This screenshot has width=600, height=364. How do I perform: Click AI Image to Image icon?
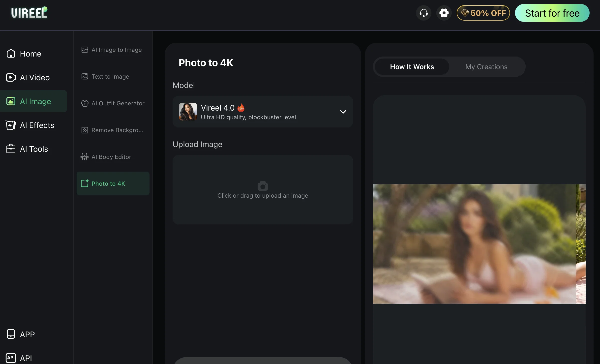click(x=85, y=50)
